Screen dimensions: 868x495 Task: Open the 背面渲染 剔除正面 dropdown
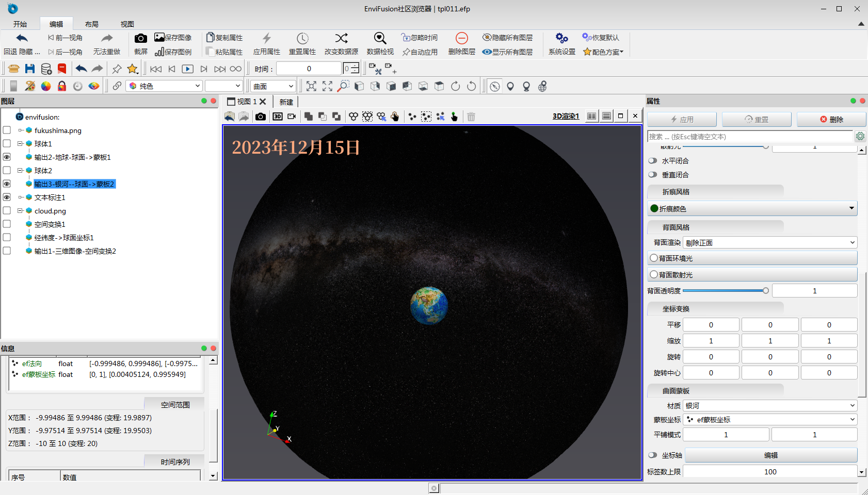pos(770,242)
